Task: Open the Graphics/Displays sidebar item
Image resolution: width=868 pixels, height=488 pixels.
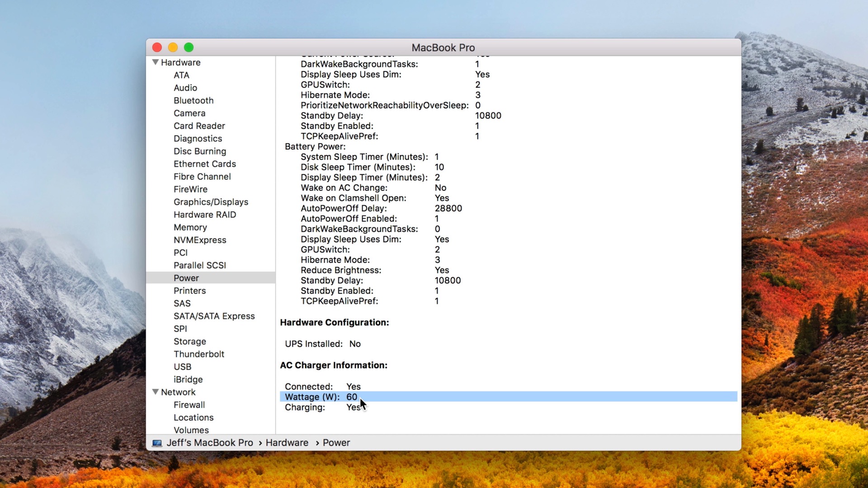Action: click(211, 202)
